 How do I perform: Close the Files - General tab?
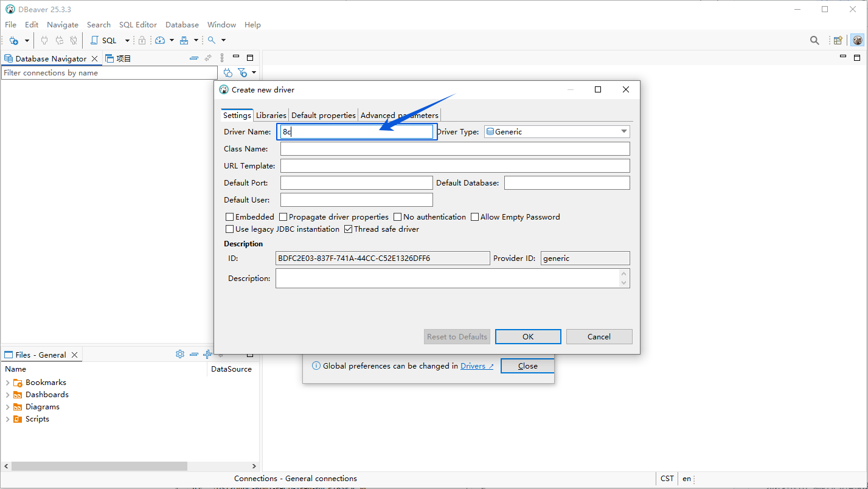(x=75, y=355)
